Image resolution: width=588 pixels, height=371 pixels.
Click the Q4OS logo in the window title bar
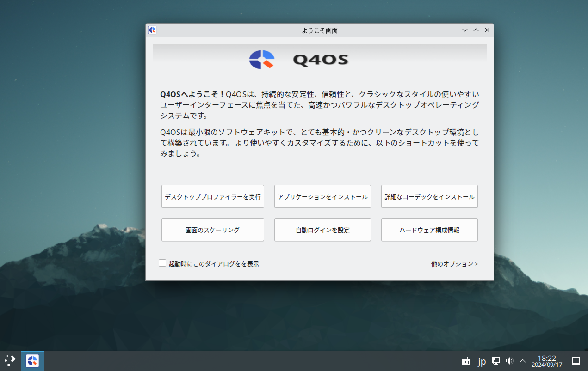point(153,30)
